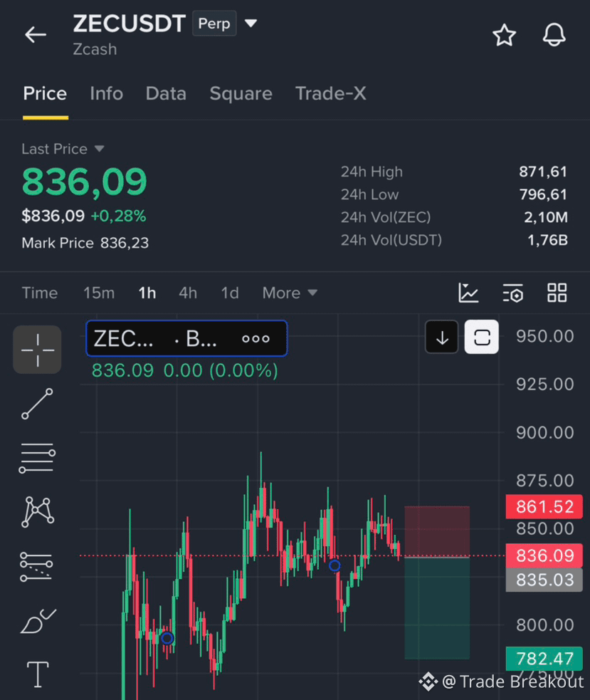Click the 24h Vol(ZEC) value 2,10M
Viewport: 590px width, 700px height.
tap(545, 217)
